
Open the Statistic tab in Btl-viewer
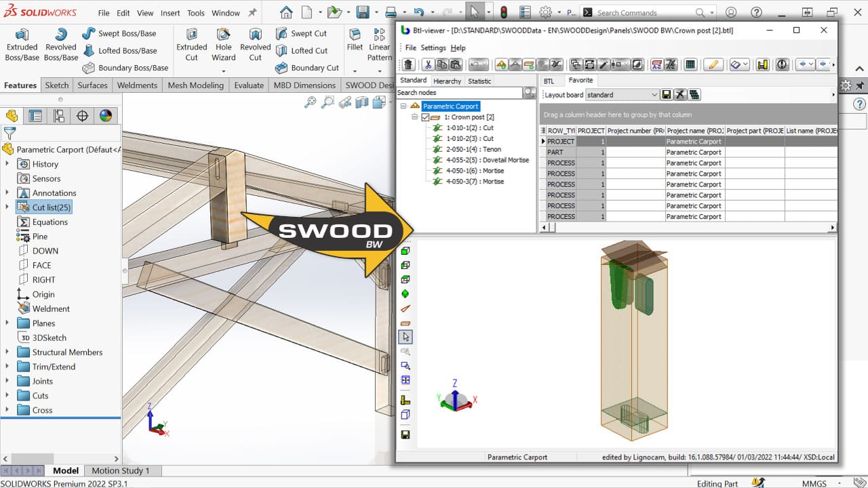tap(479, 81)
